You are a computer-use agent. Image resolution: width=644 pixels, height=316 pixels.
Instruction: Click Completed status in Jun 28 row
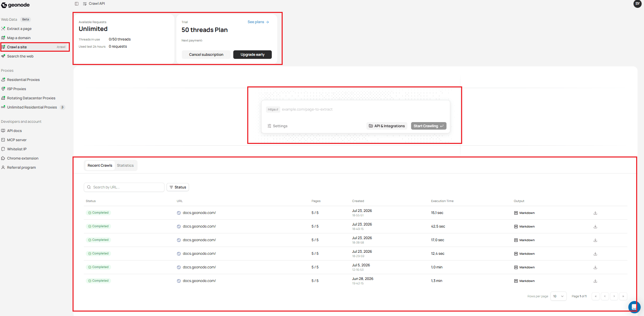click(98, 281)
